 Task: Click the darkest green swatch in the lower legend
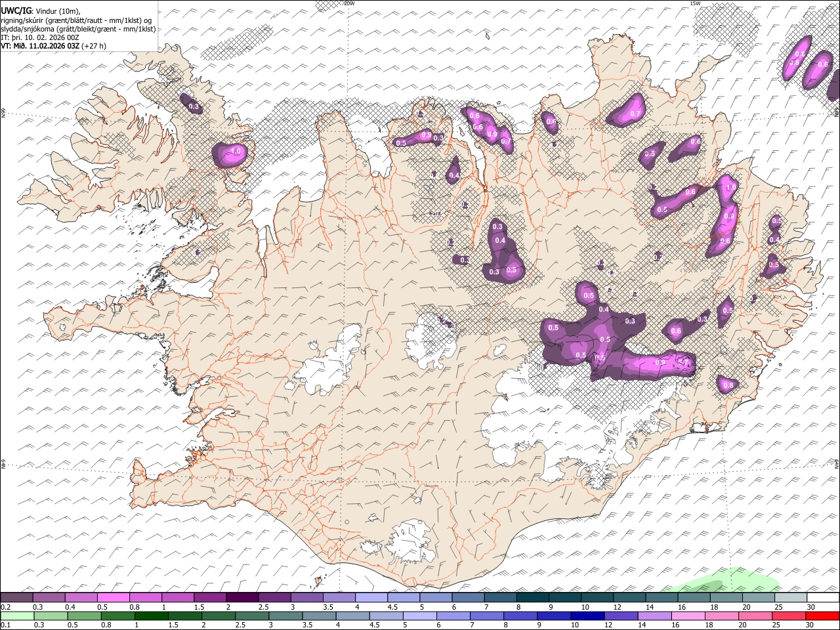click(152, 616)
